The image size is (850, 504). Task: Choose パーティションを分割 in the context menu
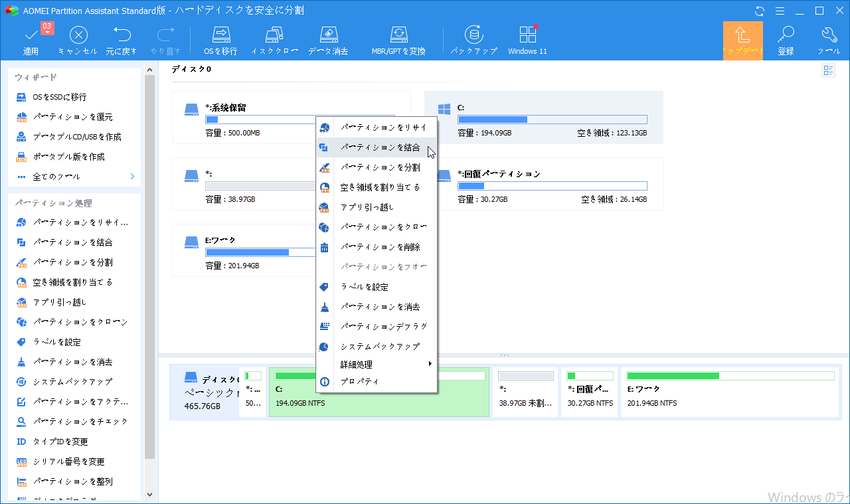click(x=377, y=167)
